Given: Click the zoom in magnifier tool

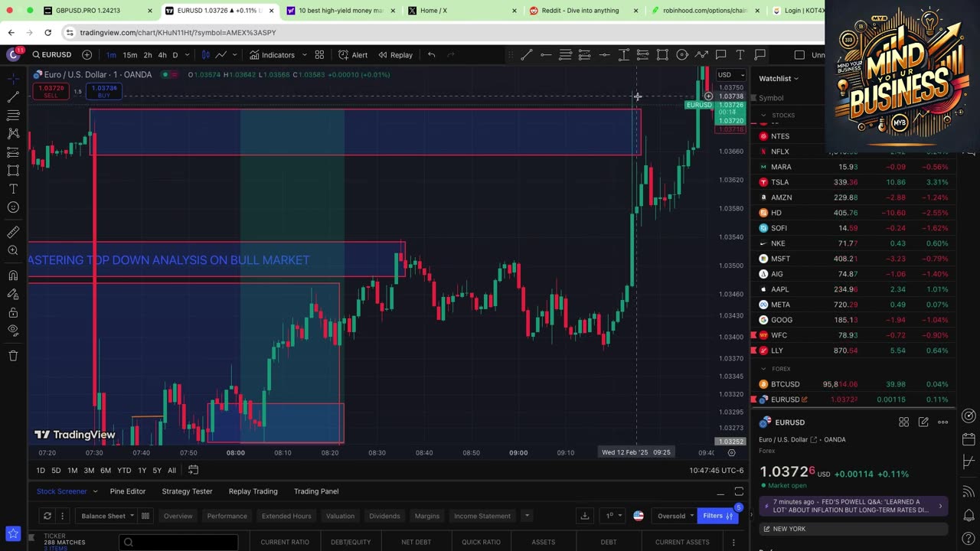Looking at the screenshot, I should coord(13,251).
